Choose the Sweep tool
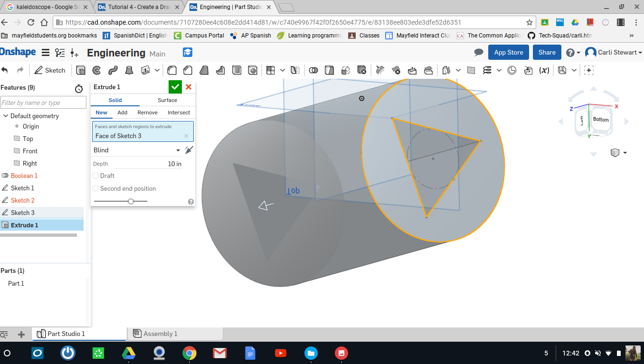Screen dimensions: 644x364 tap(113, 70)
